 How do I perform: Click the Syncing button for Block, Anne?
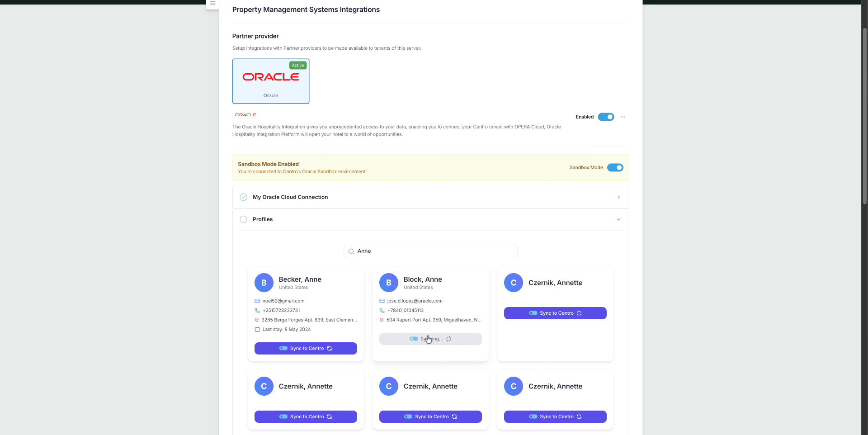point(430,339)
